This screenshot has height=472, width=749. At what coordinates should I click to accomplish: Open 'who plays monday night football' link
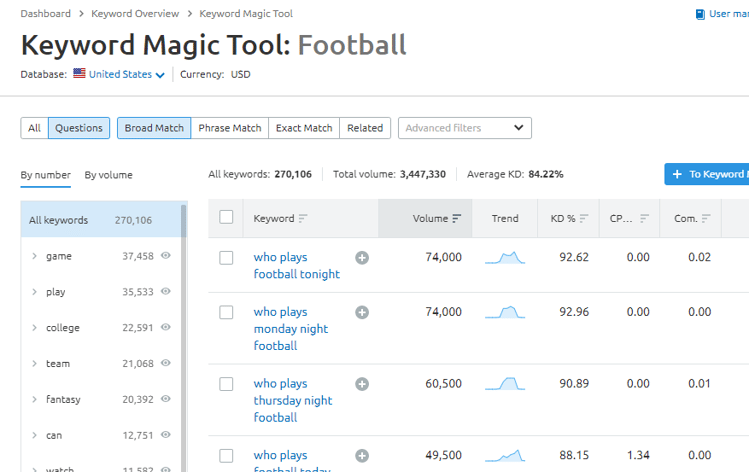tap(291, 329)
